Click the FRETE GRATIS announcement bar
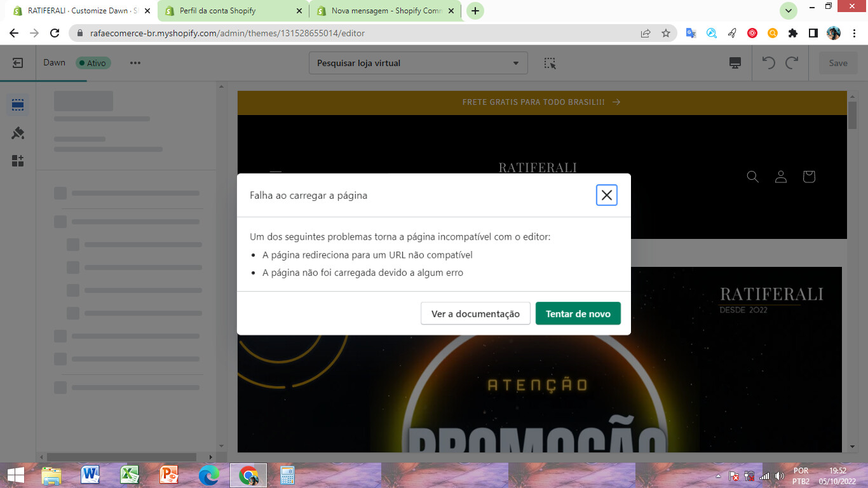The width and height of the screenshot is (868, 488). click(x=542, y=102)
